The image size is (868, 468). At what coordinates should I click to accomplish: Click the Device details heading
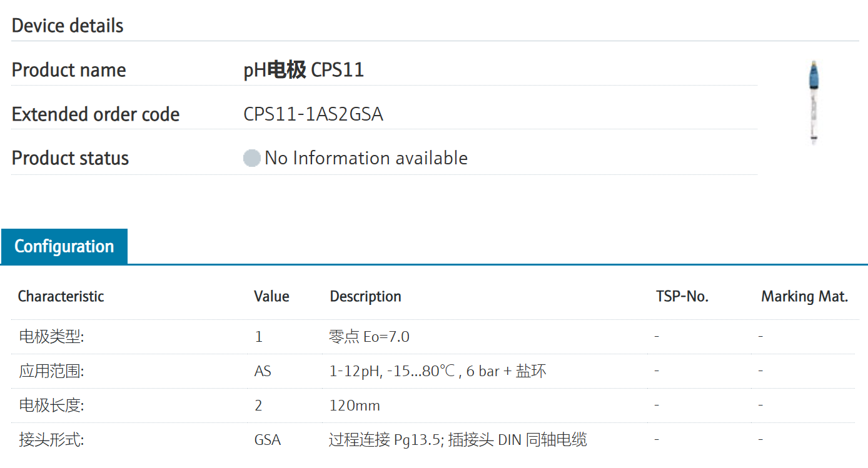point(68,26)
